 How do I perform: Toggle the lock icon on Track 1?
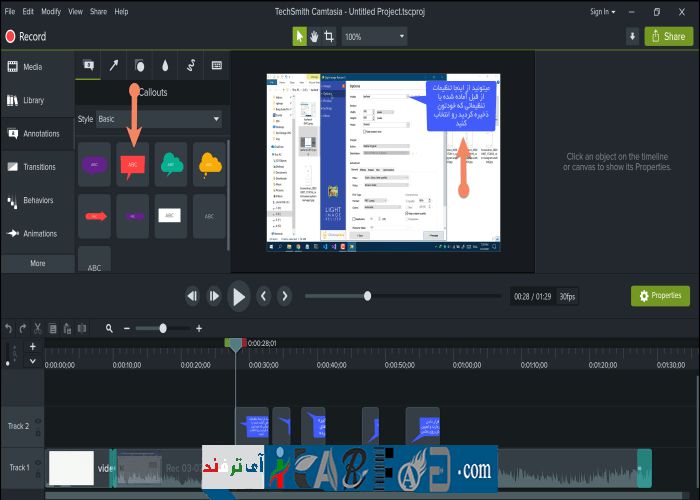tap(38, 473)
